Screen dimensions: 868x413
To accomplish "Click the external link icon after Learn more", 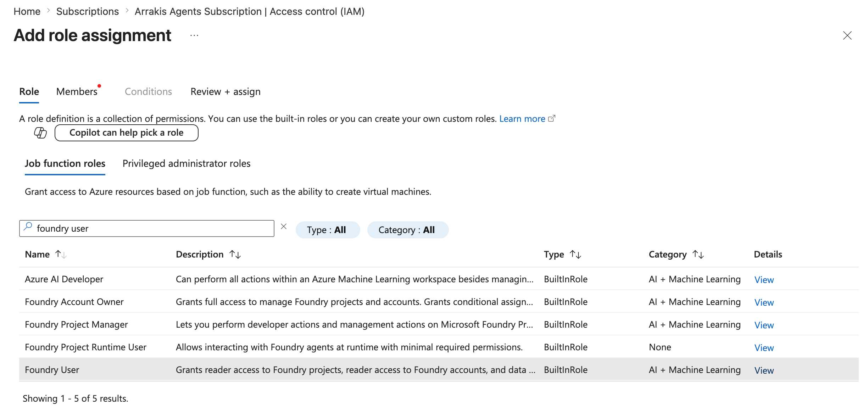I will tap(552, 118).
